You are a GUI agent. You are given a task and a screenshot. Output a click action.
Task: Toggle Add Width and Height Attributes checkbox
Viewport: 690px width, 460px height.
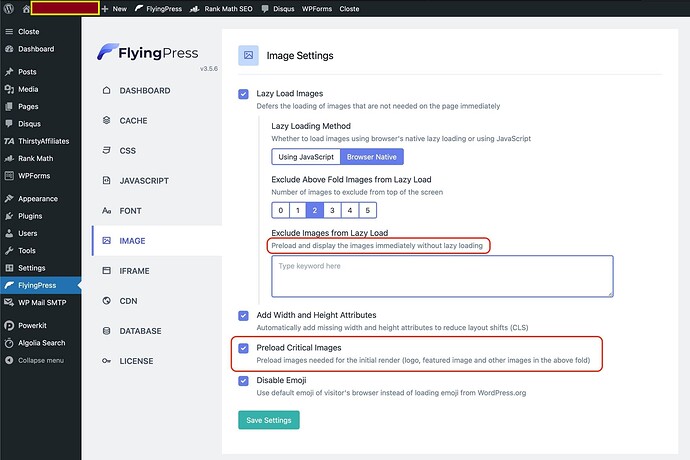click(243, 316)
